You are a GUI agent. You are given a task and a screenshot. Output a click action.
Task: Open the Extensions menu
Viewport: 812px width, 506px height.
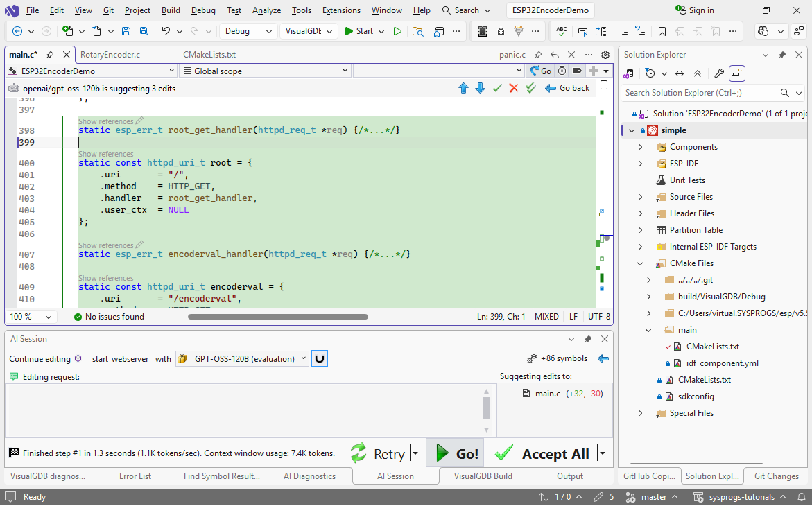[x=341, y=10]
